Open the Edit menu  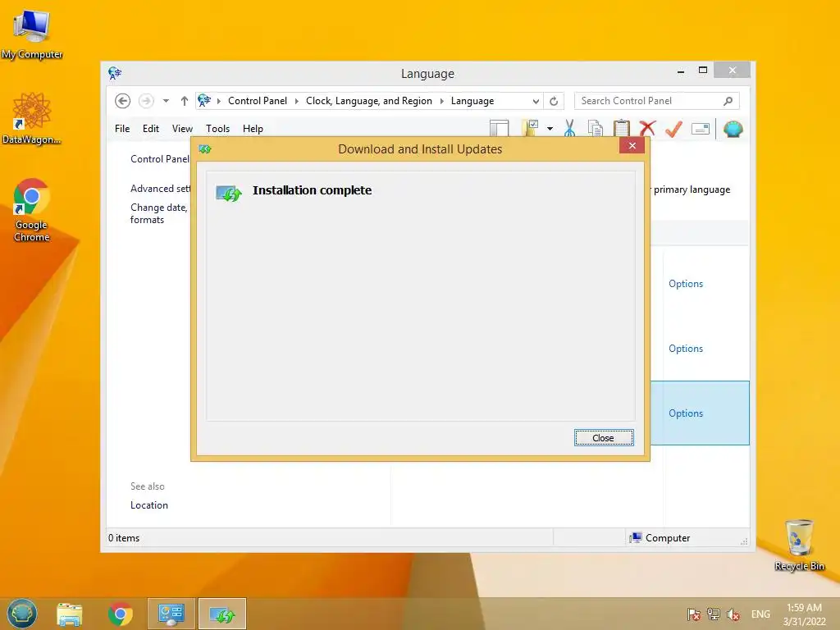151,129
